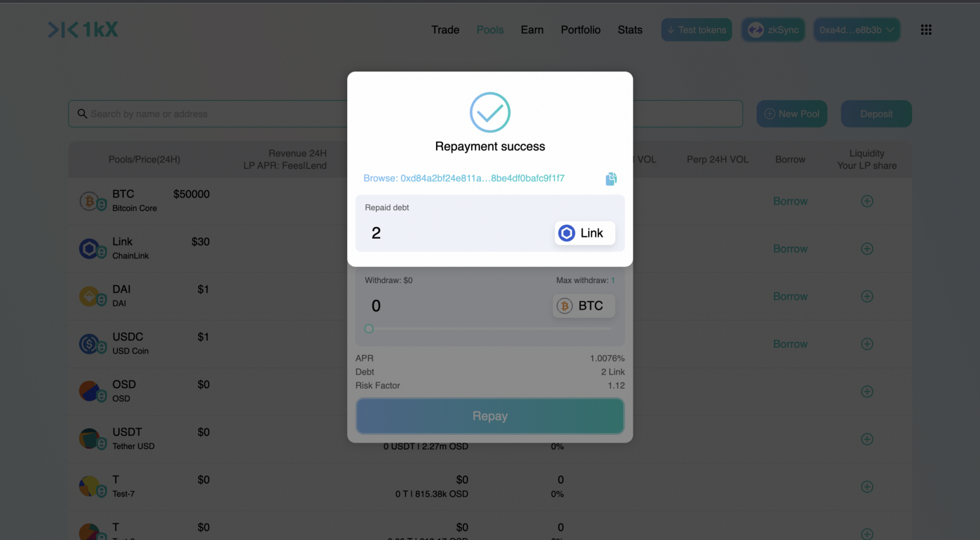The image size is (980, 540).
Task: Add liquidity plus icon for BTC
Action: click(867, 201)
